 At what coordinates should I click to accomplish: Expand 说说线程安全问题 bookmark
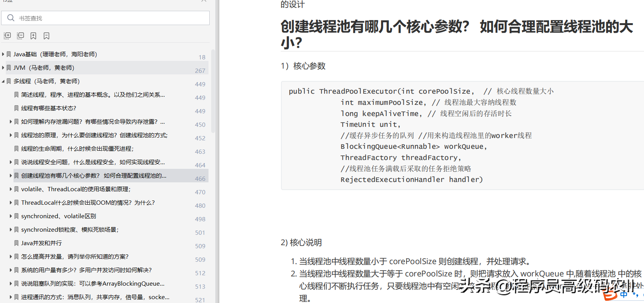coord(11,162)
